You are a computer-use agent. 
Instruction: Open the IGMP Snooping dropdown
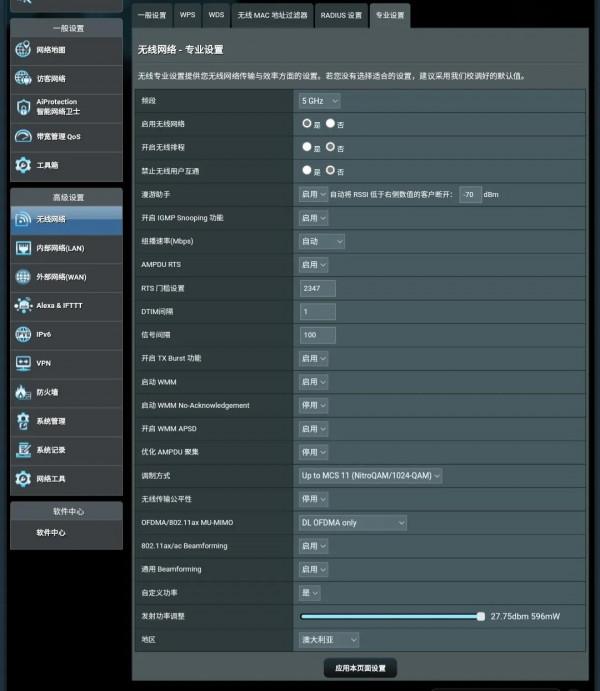tap(313, 218)
